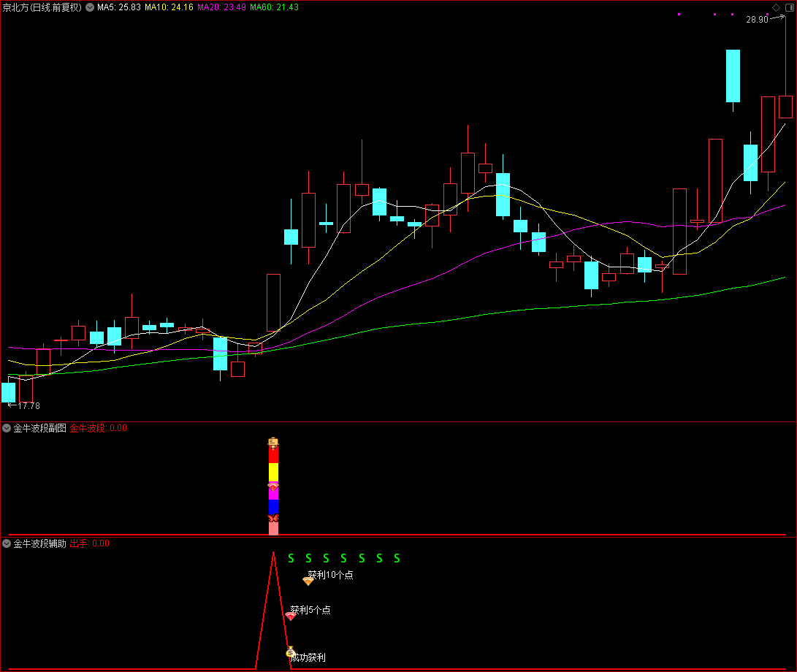
Task: Expand the 金牛波段副图 indicator menu arrow
Action: 7,428
